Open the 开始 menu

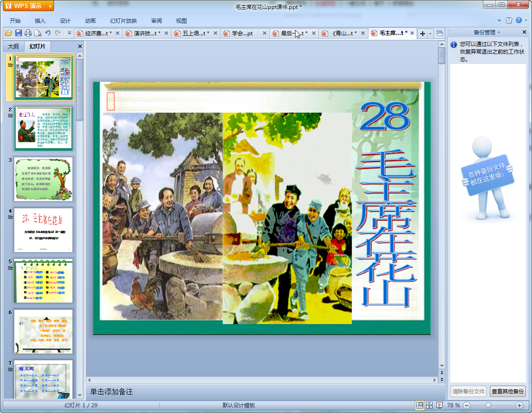15,21
